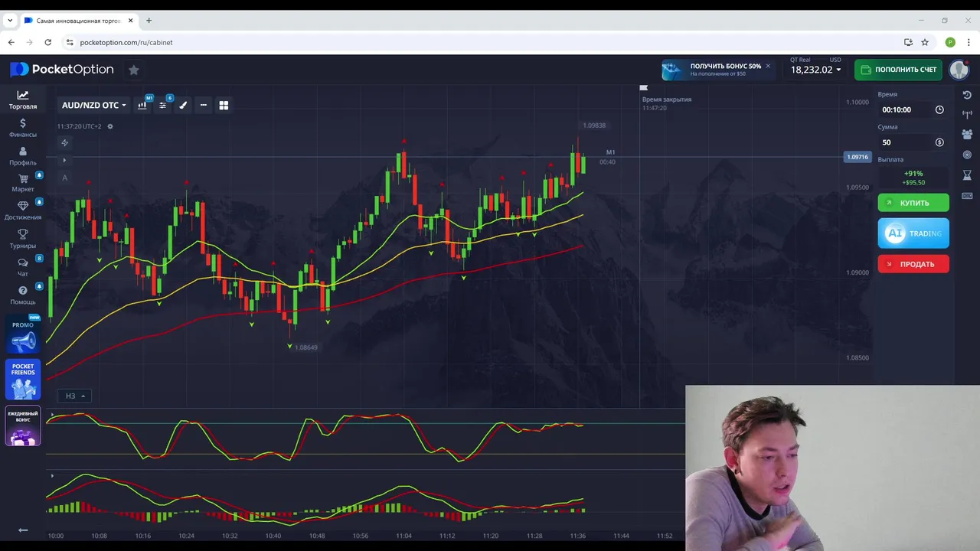Open the account balance dropdown 18,232.02
The height and width of the screenshot is (551, 980).
pyautogui.click(x=815, y=70)
